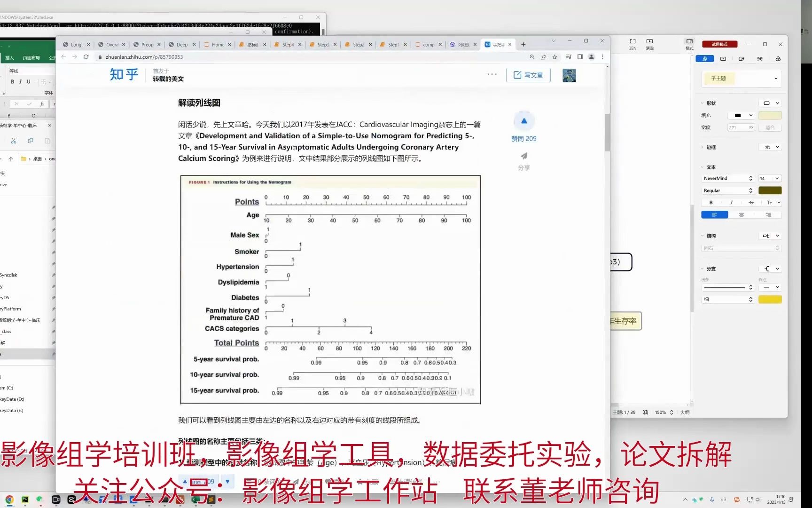
Task: Open the Chrome profile icon
Action: [591, 57]
